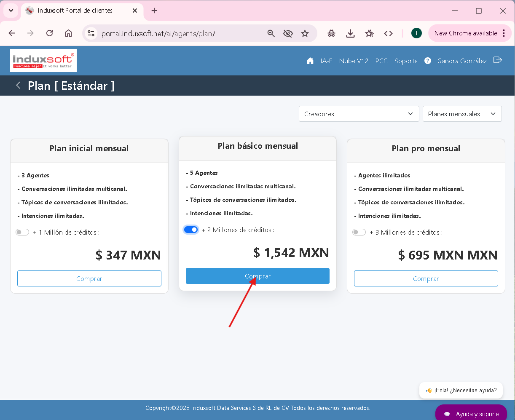
Task: Enable the +3 Millones de créditos toggle
Action: 359,232
